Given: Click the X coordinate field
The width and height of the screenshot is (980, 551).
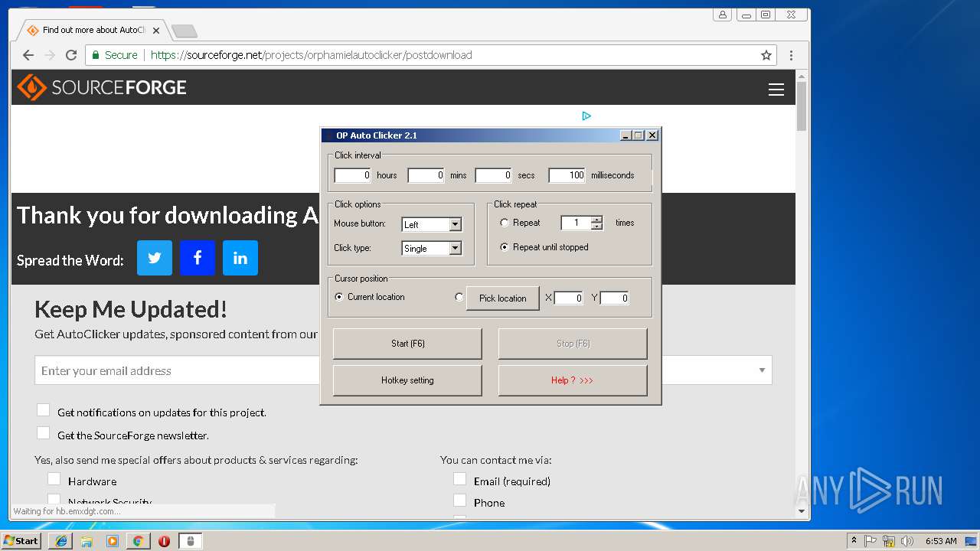Looking at the screenshot, I should pyautogui.click(x=568, y=298).
